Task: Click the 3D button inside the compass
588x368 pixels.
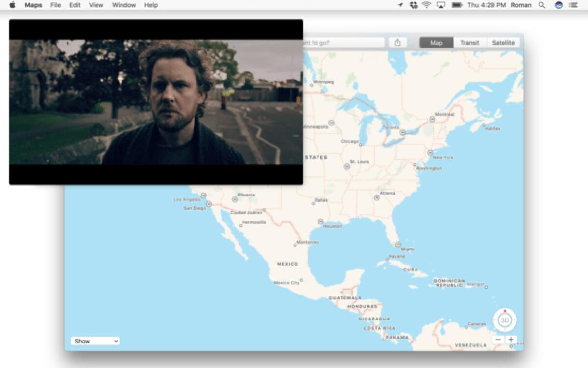Action: (x=505, y=319)
